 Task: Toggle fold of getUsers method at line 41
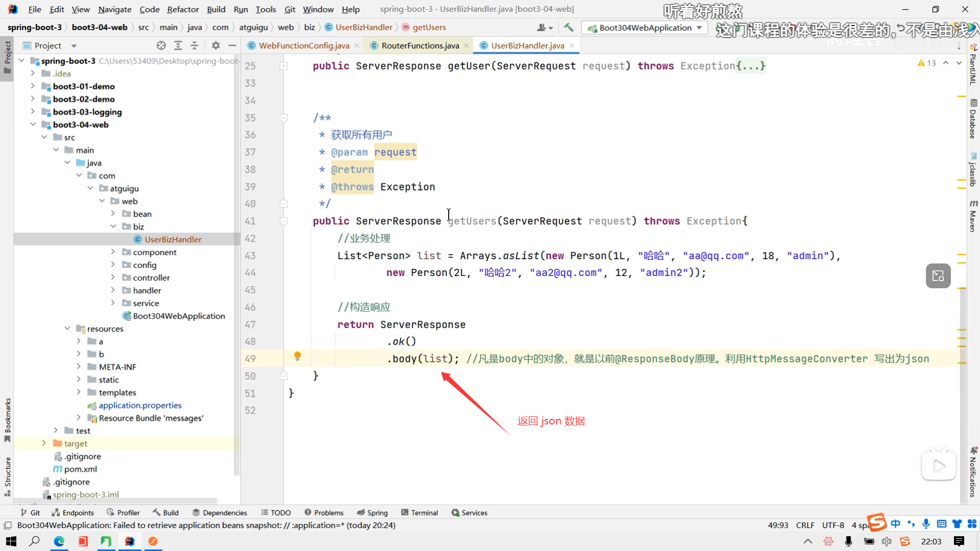pyautogui.click(x=284, y=221)
